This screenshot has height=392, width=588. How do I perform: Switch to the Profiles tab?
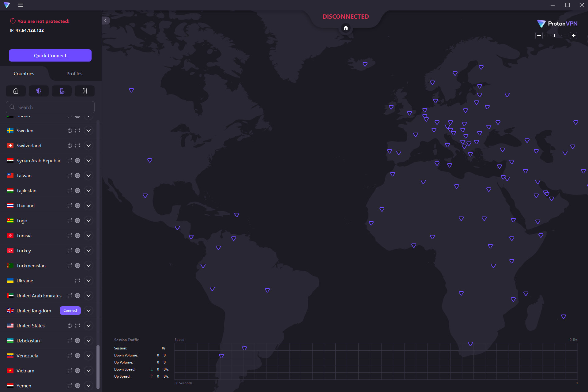pos(73,73)
